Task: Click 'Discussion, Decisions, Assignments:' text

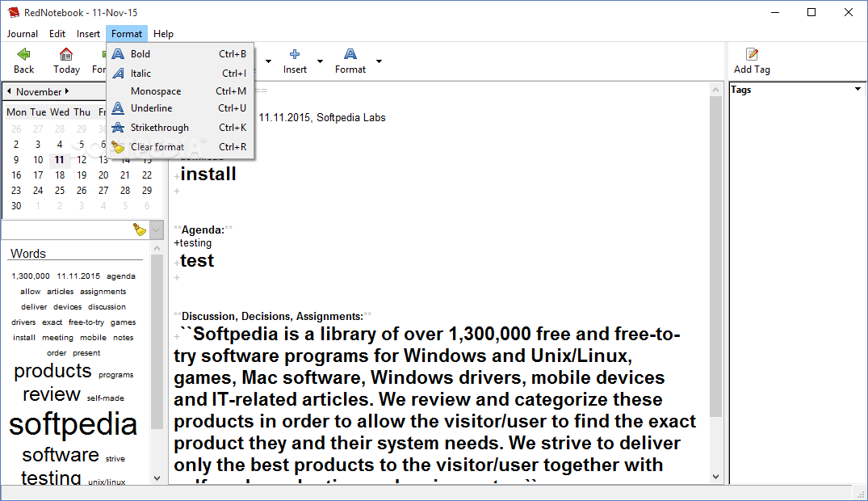Action: [x=272, y=317]
